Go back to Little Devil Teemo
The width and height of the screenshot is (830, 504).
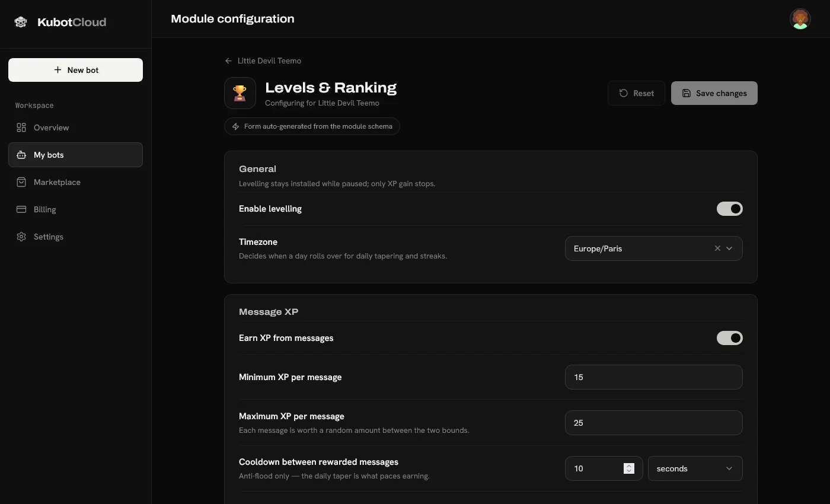[x=263, y=61]
